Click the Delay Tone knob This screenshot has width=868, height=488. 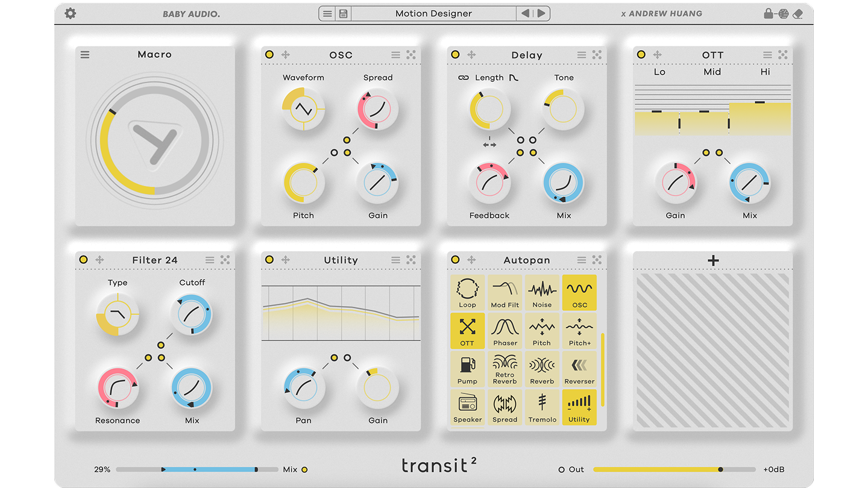pos(564,109)
